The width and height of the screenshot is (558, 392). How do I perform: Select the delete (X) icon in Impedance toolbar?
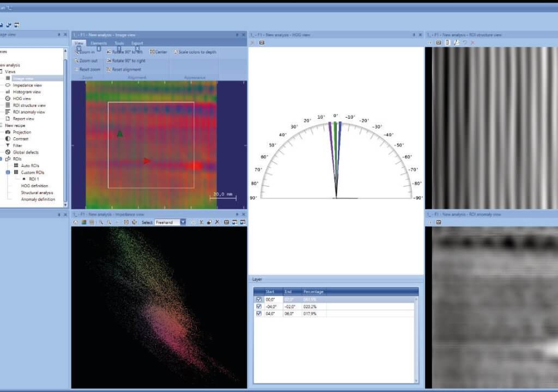(217, 222)
